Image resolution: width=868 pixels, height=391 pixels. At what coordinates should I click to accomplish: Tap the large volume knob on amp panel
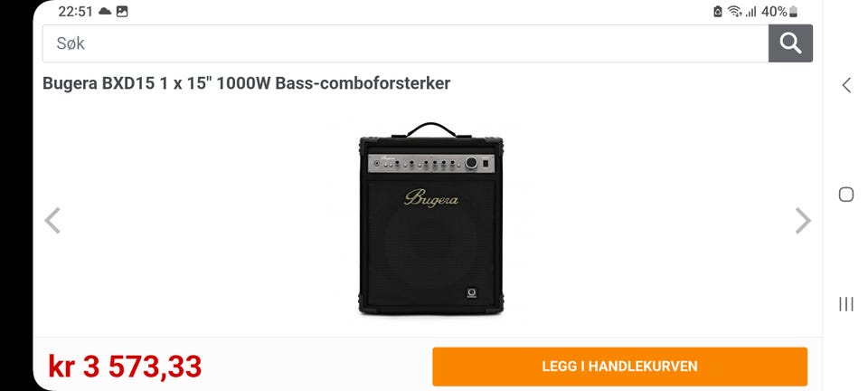[x=471, y=163]
